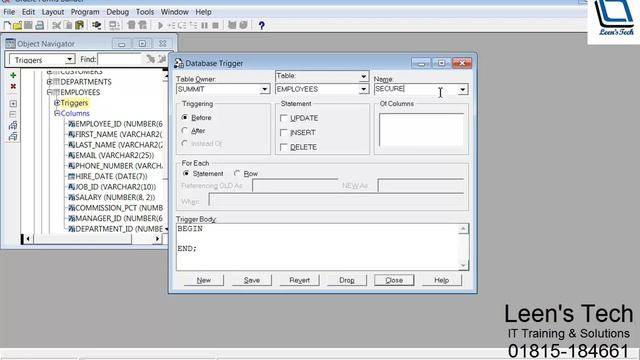Select the After triggering radio button
This screenshot has height=360, width=640.
point(185,131)
